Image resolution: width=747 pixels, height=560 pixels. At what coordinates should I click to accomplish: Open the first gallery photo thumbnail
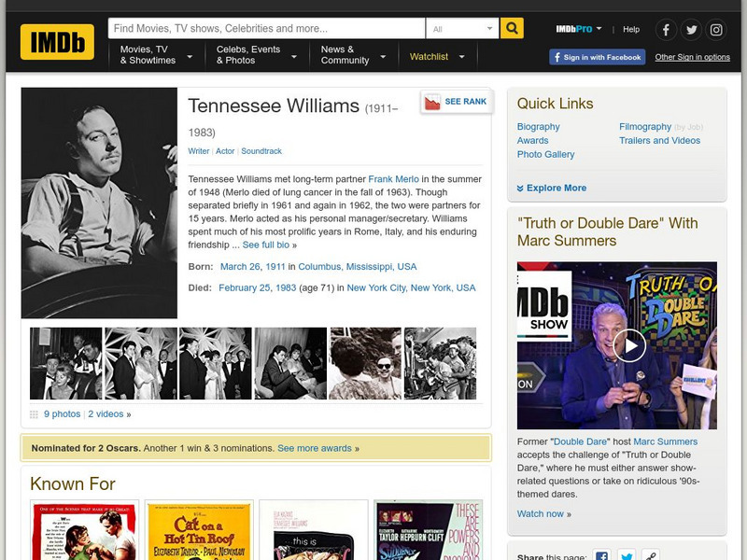click(65, 363)
